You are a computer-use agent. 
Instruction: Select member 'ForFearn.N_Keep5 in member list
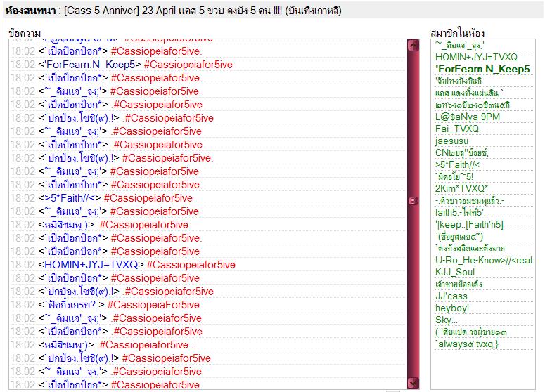tap(482, 69)
